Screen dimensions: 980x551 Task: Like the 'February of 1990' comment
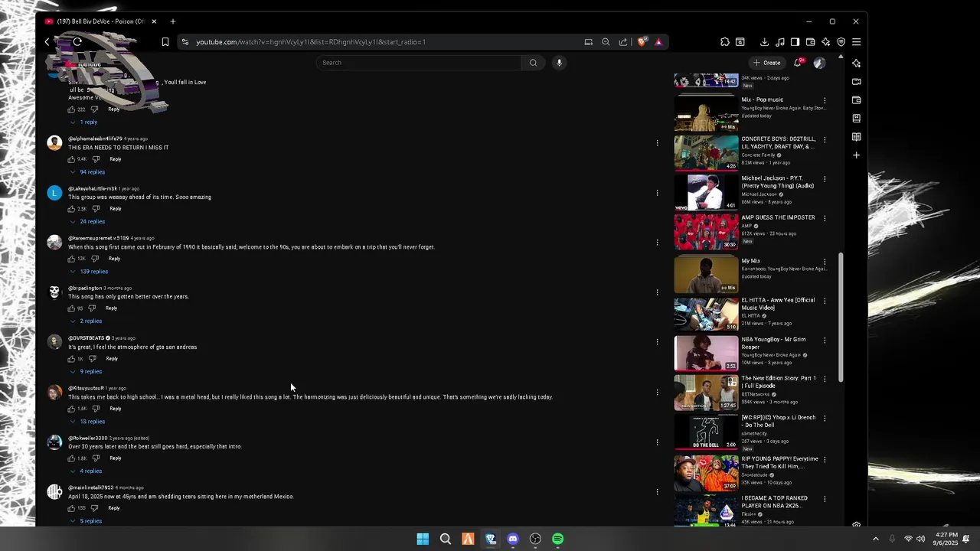tap(71, 259)
